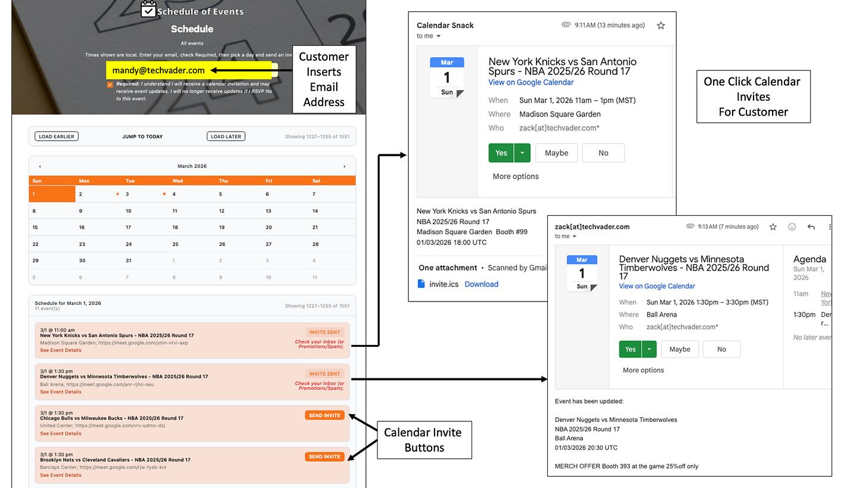Decline Nuggets vs Timberwolves invite with No

click(x=722, y=349)
